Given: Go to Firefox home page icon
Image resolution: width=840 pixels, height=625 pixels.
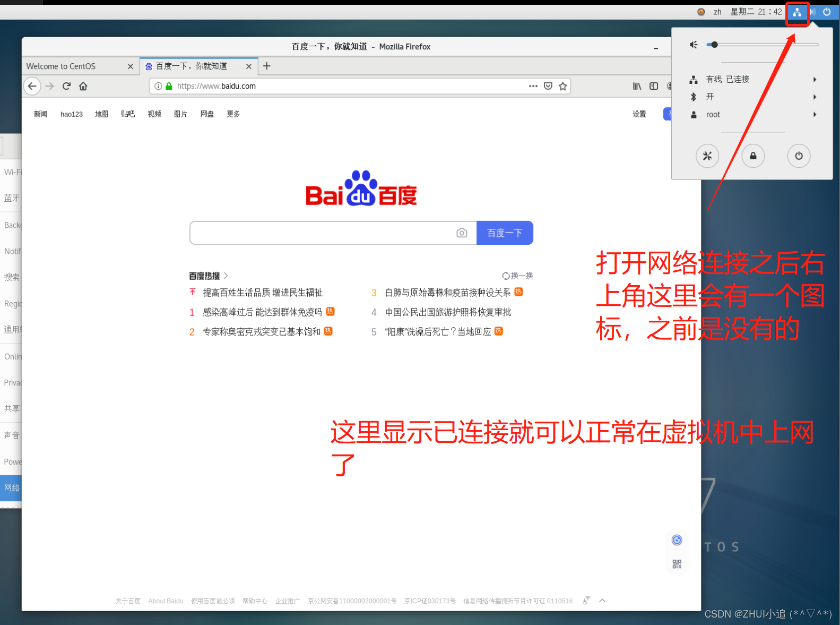Looking at the screenshot, I should [x=83, y=86].
